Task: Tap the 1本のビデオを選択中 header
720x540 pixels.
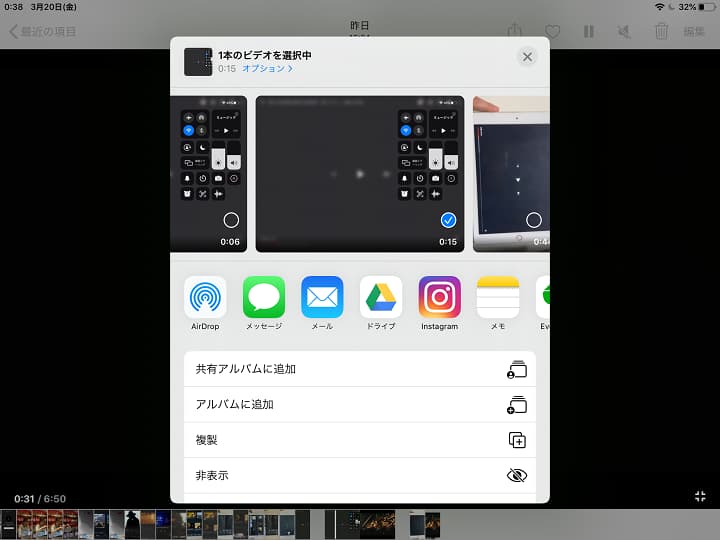Action: click(265, 55)
